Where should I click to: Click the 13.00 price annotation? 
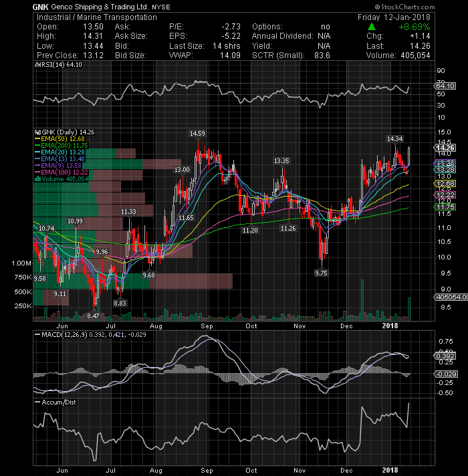[x=182, y=169]
